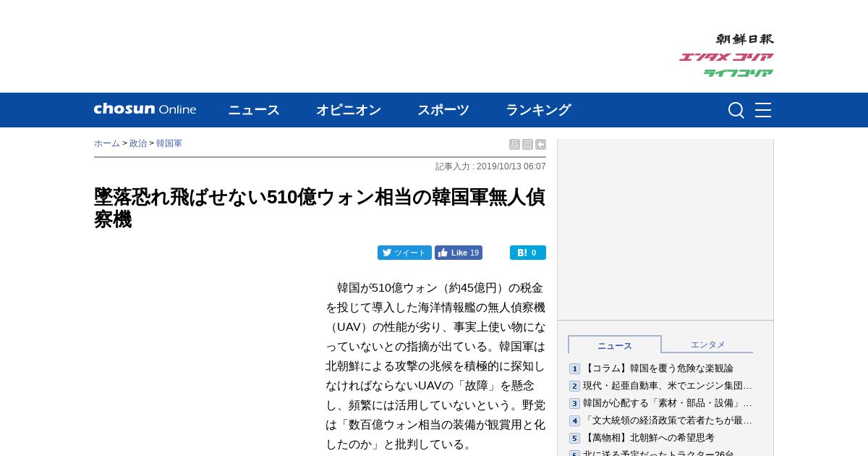Select the ニュース ranking tab
The height and width of the screenshot is (456, 868).
point(615,345)
